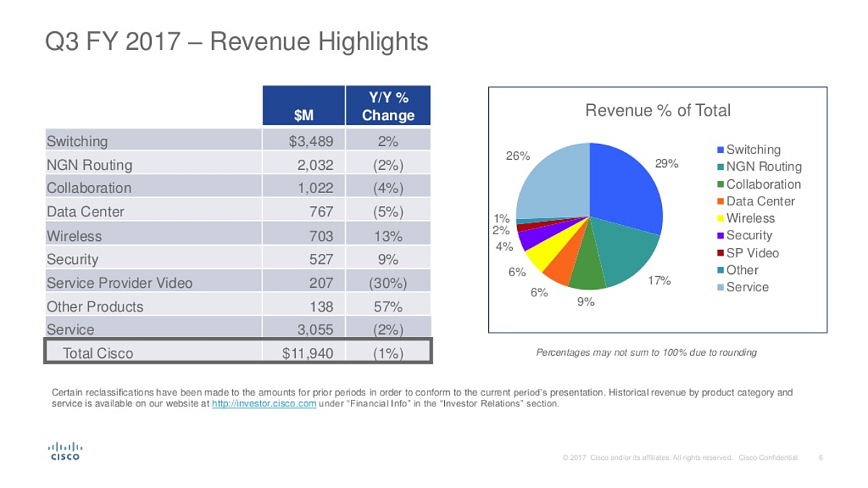Select the NGN Routing legend swatch

click(720, 167)
